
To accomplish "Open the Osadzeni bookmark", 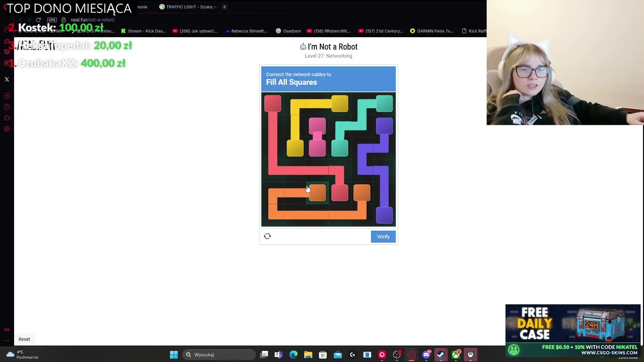I will point(288,31).
